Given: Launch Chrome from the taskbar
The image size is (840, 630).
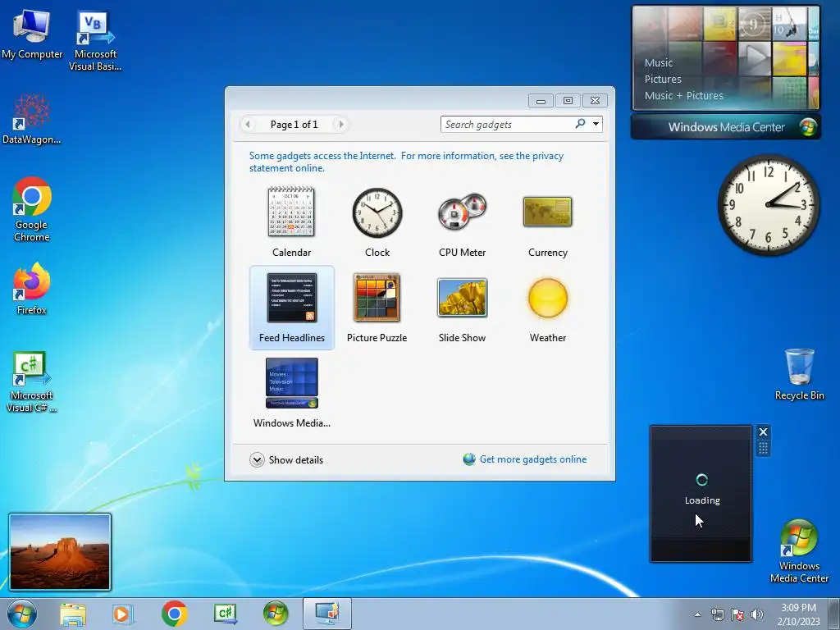Looking at the screenshot, I should pos(174,614).
